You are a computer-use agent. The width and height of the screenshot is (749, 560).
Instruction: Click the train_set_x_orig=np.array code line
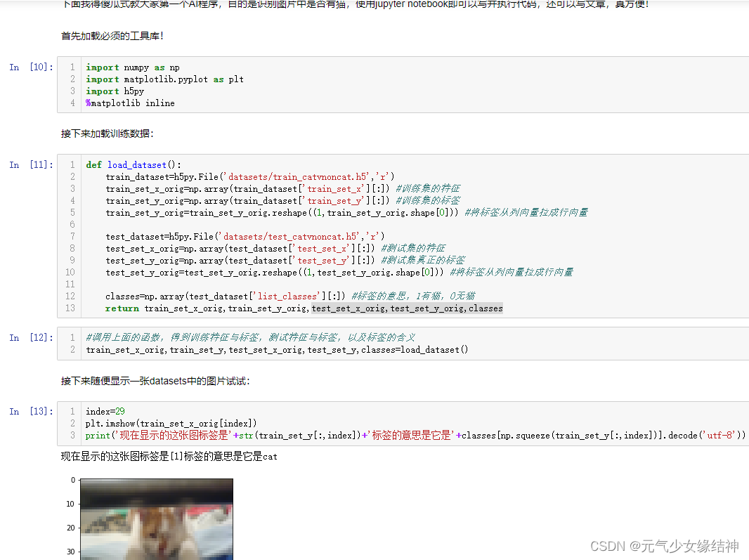click(282, 189)
